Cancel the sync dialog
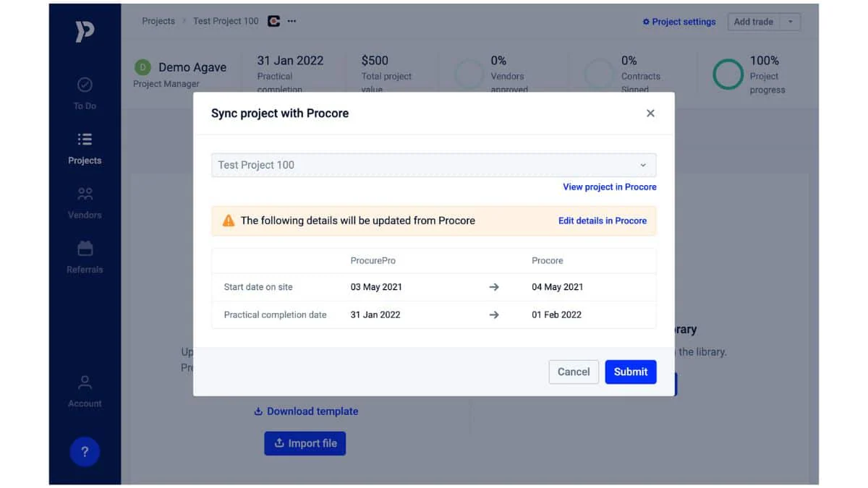This screenshot has width=868, height=488. (574, 372)
